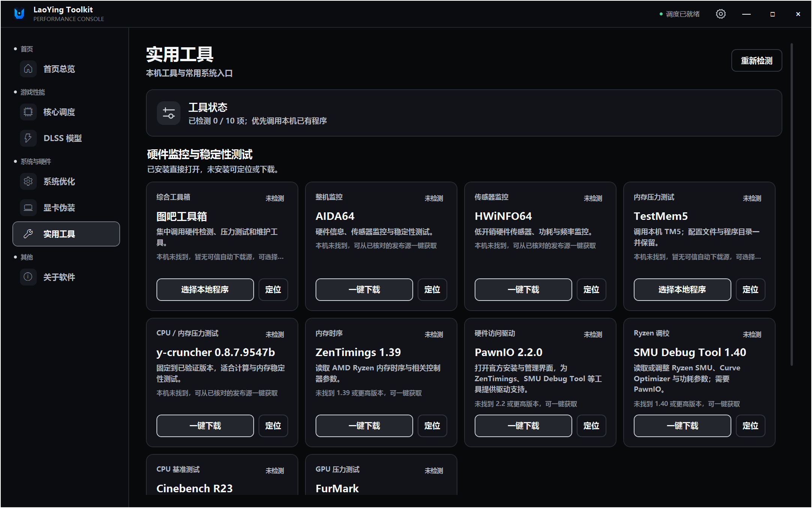Click the 硬件访问驱动 category label
The height and width of the screenshot is (508, 812).
tap(495, 333)
